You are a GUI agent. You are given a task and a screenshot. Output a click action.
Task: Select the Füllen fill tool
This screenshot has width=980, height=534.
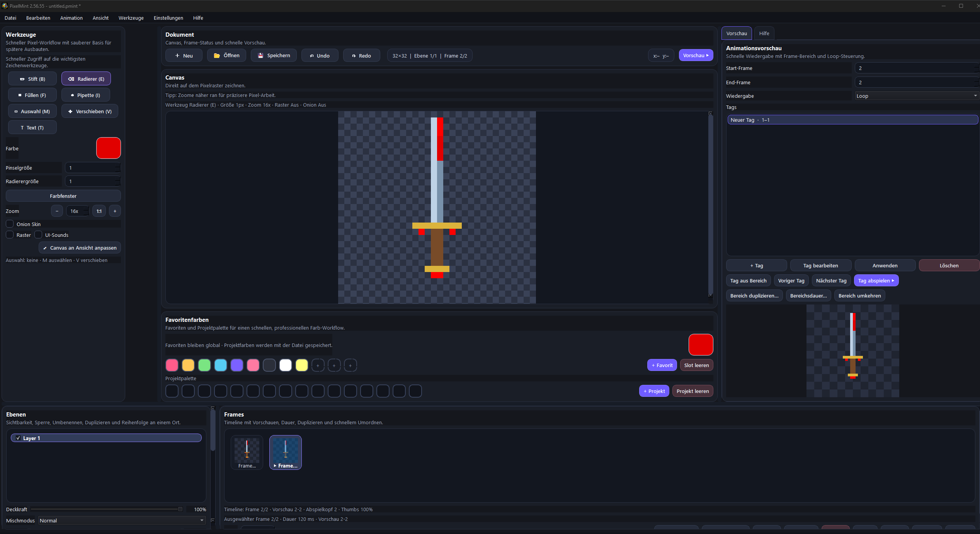pyautogui.click(x=32, y=95)
